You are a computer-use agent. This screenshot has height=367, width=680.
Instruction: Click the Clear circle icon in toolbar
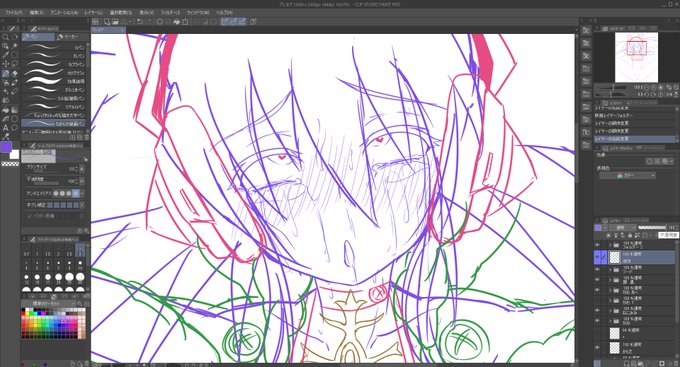click(x=160, y=22)
